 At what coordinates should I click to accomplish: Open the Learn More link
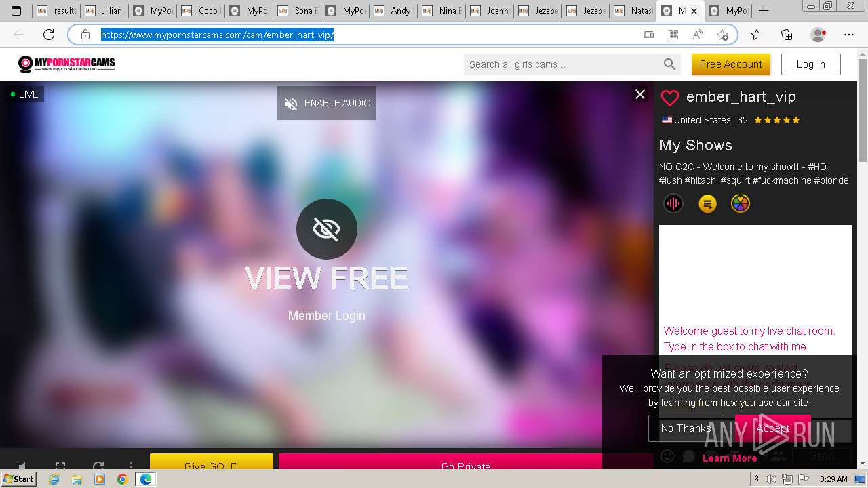[x=730, y=458]
